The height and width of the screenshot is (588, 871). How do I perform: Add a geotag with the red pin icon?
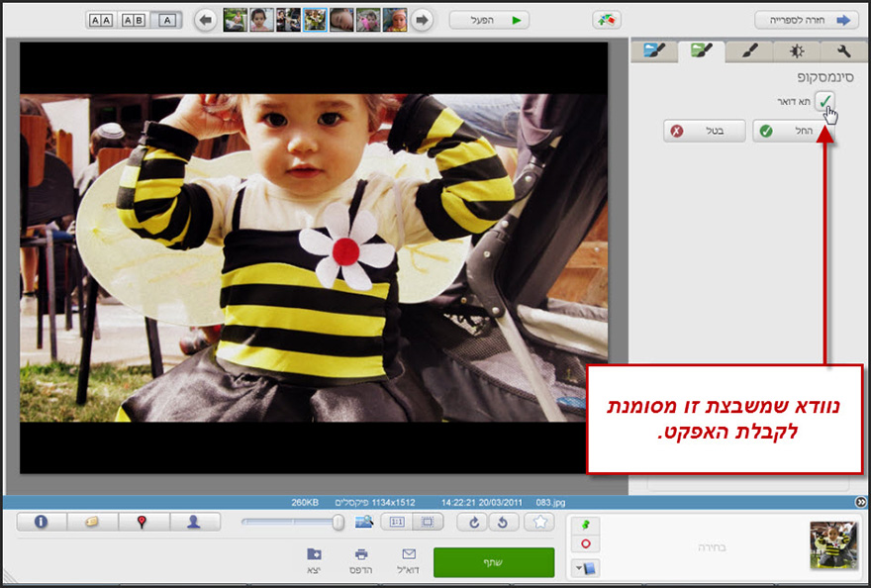142,522
